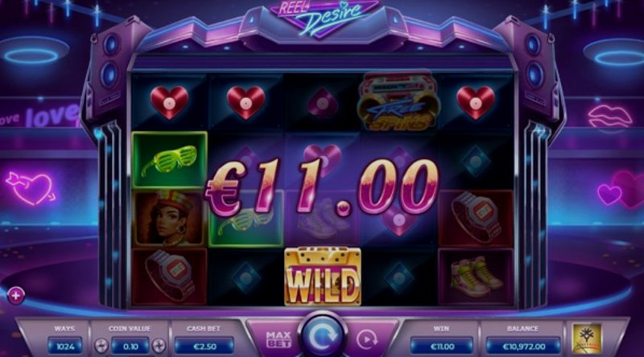Open the side menu plus button
644x357 pixels.
[x=15, y=295]
